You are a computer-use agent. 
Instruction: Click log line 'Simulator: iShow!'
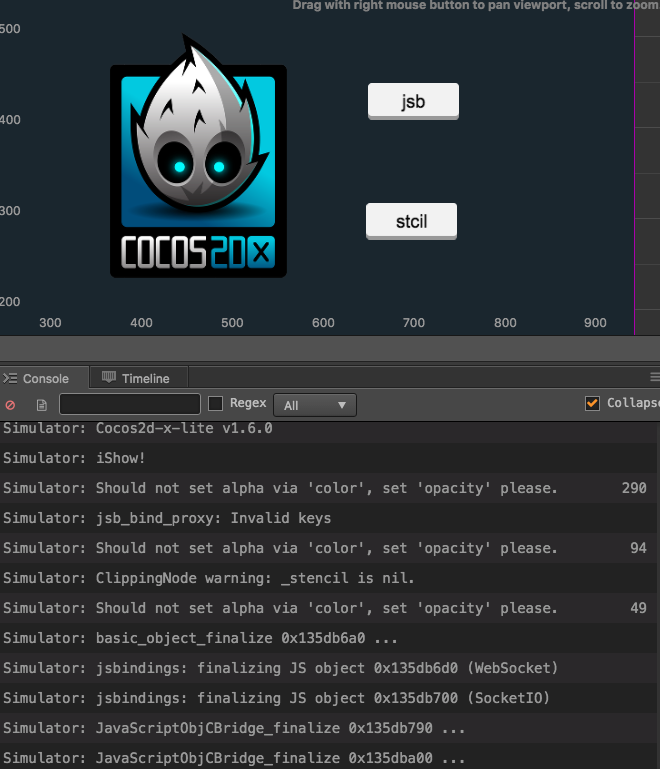coord(329,458)
